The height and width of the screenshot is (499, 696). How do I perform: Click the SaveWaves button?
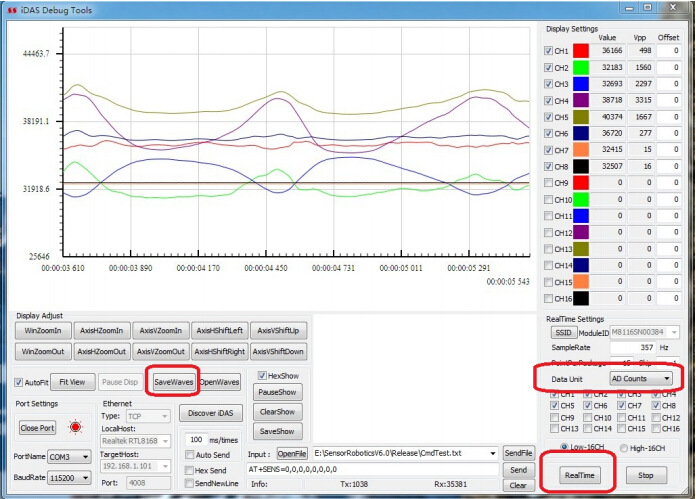pyautogui.click(x=173, y=381)
